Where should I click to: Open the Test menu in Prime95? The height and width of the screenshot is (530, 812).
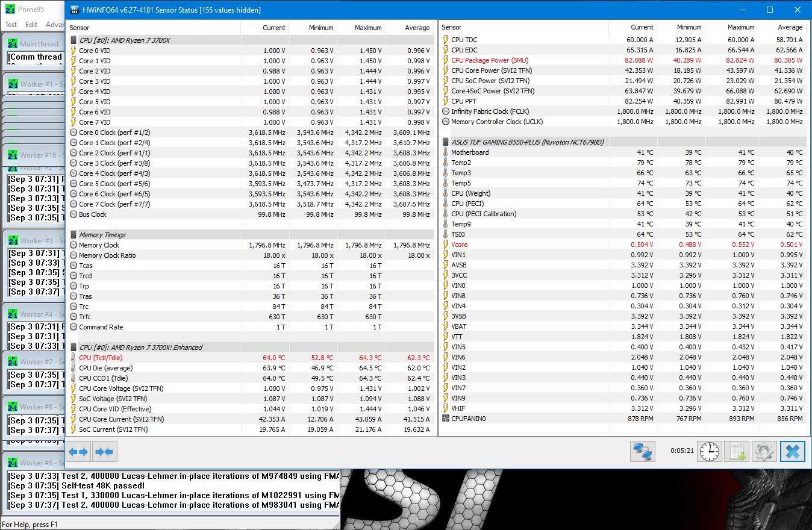(11, 25)
